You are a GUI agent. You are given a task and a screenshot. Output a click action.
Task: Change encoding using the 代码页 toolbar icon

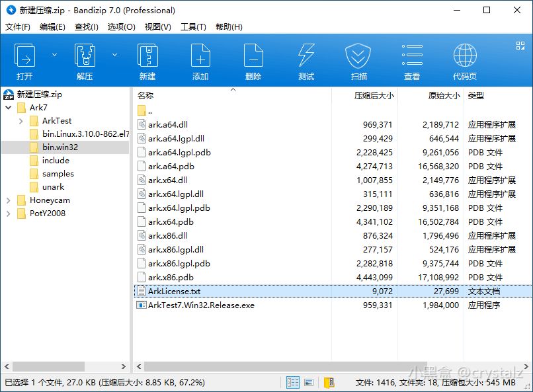[x=466, y=59]
